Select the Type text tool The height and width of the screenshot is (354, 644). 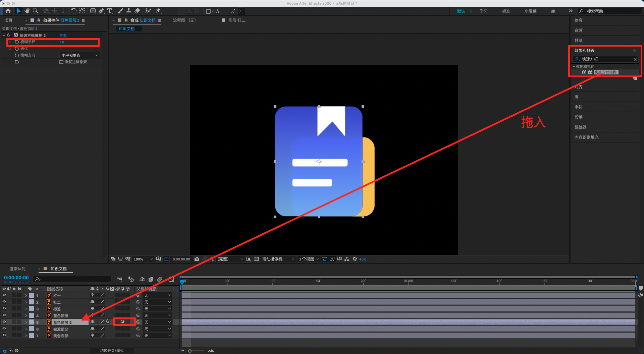point(110,11)
